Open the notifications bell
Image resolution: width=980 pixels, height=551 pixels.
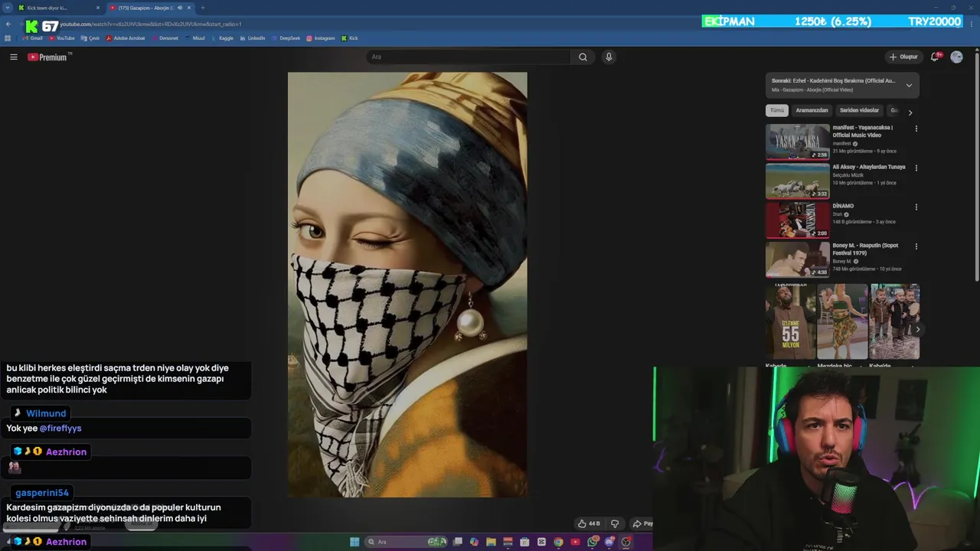tap(935, 57)
